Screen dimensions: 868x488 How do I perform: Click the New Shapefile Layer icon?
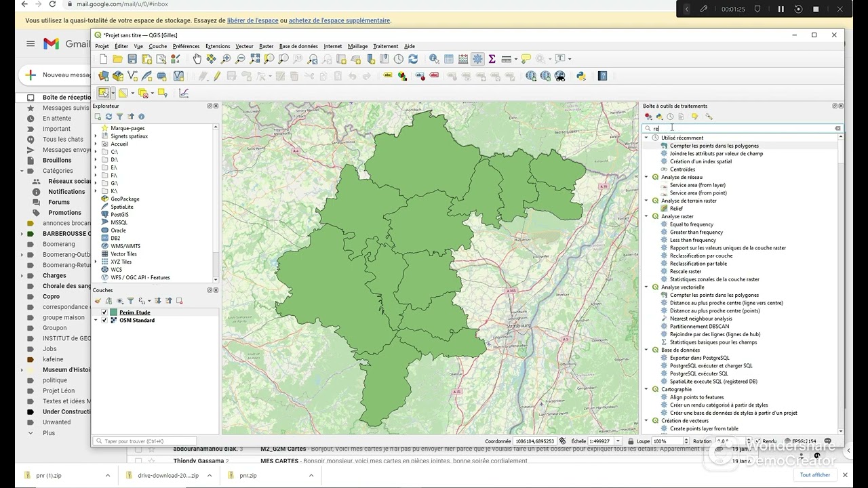(x=132, y=76)
